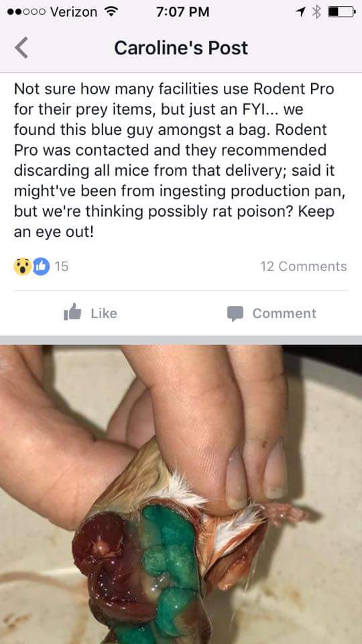Viewport: 362px width, 644px height.
Task: Tap the Verizon carrier label
Action: click(x=74, y=11)
